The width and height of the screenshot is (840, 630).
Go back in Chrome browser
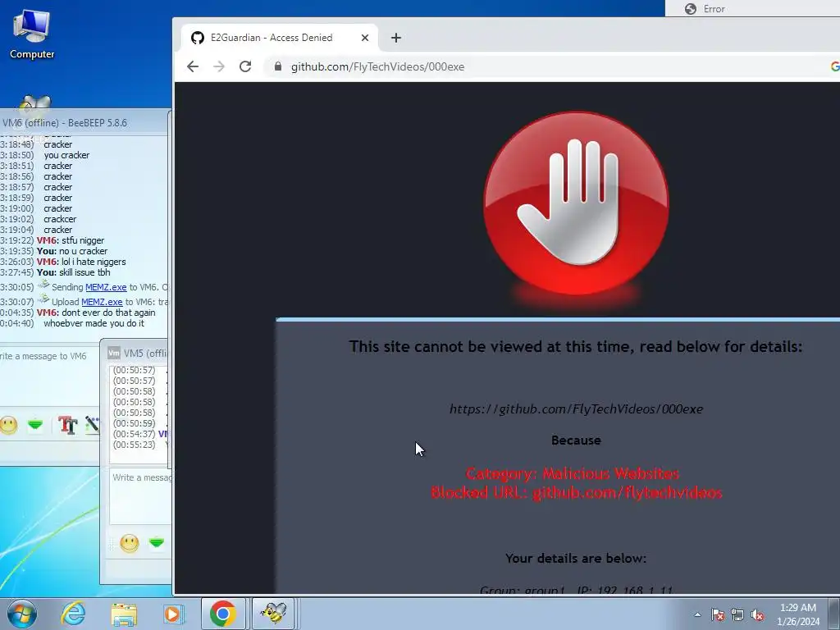(x=193, y=66)
